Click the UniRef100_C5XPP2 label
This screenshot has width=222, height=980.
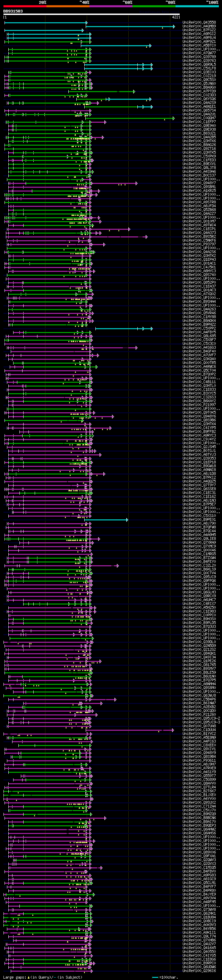(199, 328)
